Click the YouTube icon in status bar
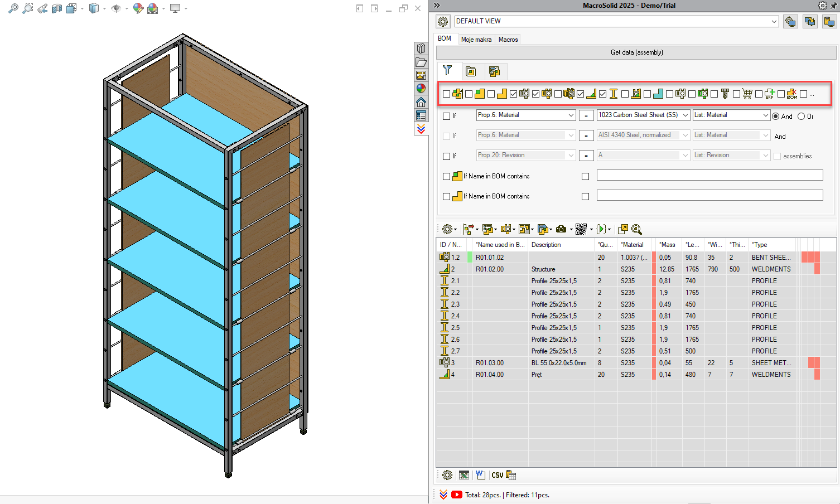 point(457,495)
